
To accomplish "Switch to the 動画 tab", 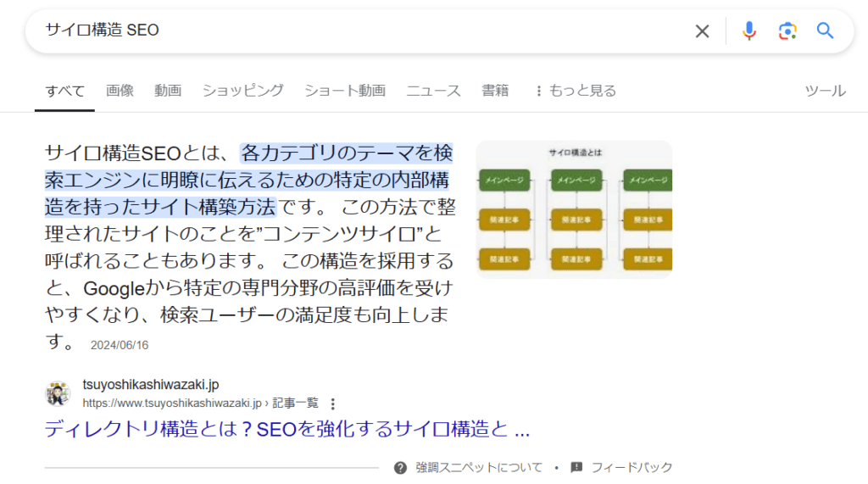I will point(168,91).
